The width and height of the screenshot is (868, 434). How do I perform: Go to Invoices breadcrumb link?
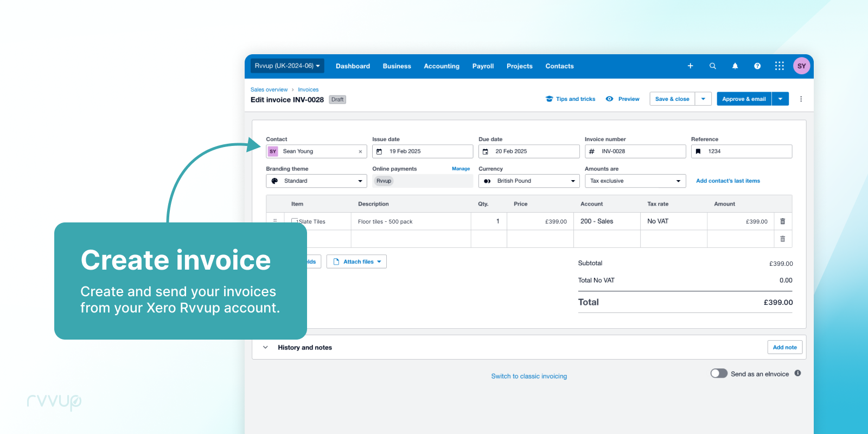[308, 90]
